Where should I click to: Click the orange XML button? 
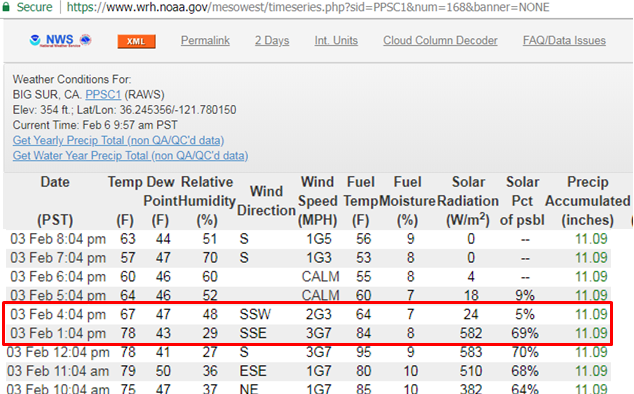(136, 41)
